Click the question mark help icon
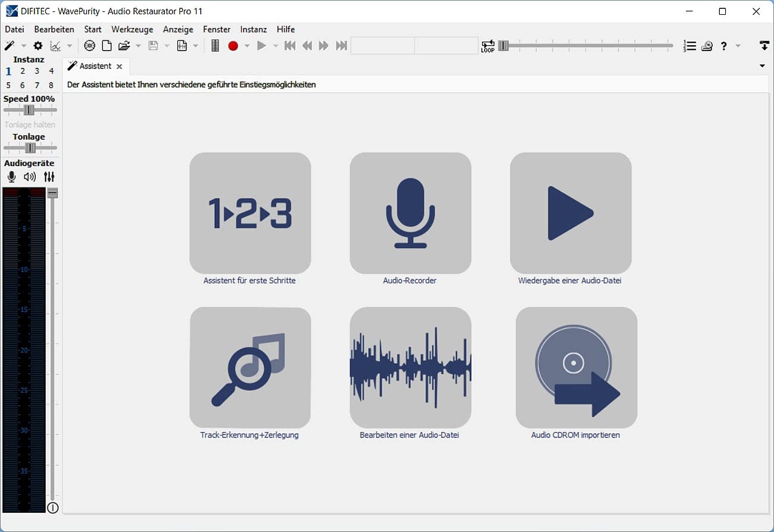The height and width of the screenshot is (532, 774). click(724, 46)
